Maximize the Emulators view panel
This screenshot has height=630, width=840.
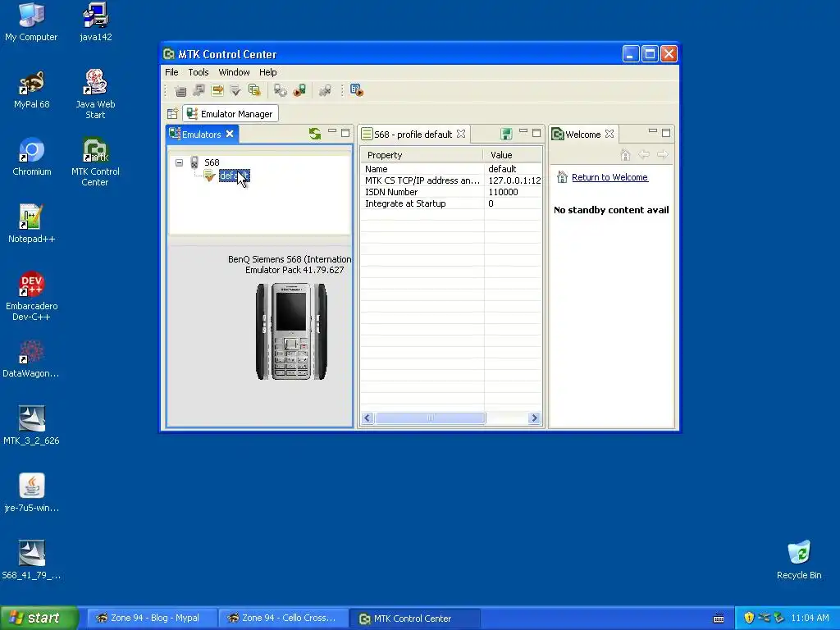click(x=345, y=132)
